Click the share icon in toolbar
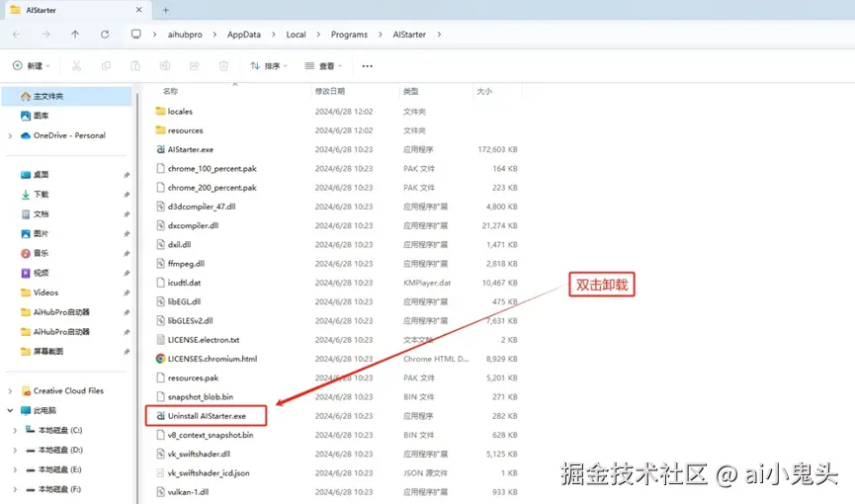855x504 pixels. 194,66
